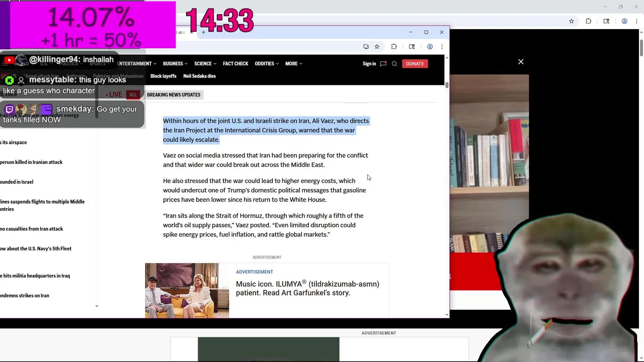Screen dimensions: 644x362
Task: Select the Breaking News Updates tab
Action: click(174, 95)
